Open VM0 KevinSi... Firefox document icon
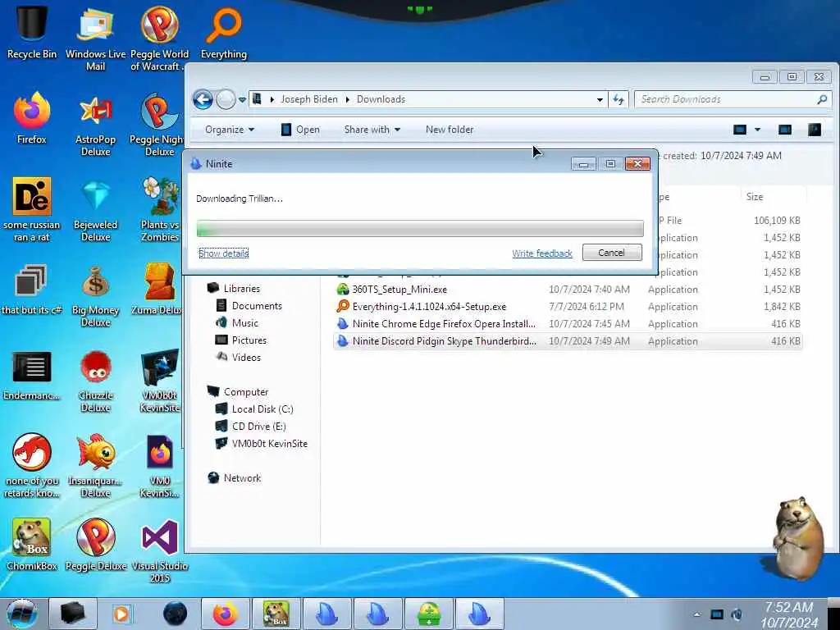This screenshot has height=630, width=840. point(159,466)
